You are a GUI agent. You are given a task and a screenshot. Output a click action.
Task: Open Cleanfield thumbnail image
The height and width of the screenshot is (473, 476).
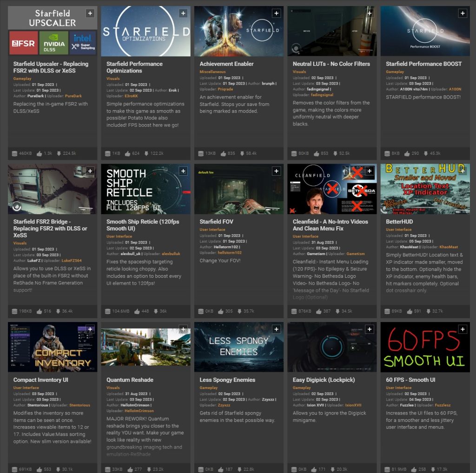pos(332,189)
